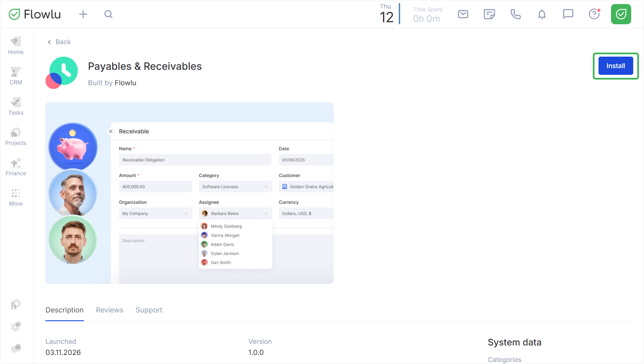Viewport: 644px width, 364px height.
Task: Open settings gear icon in sidebar
Action: click(16, 326)
